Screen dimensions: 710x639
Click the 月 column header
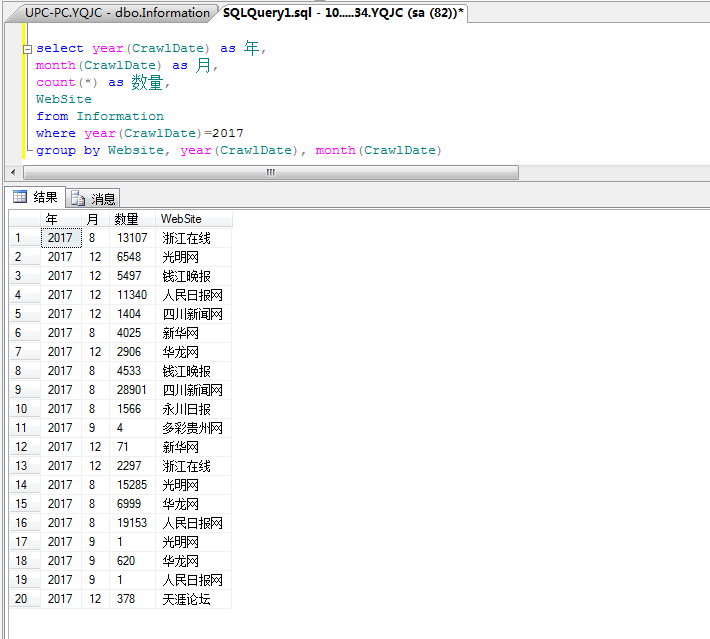coord(95,219)
